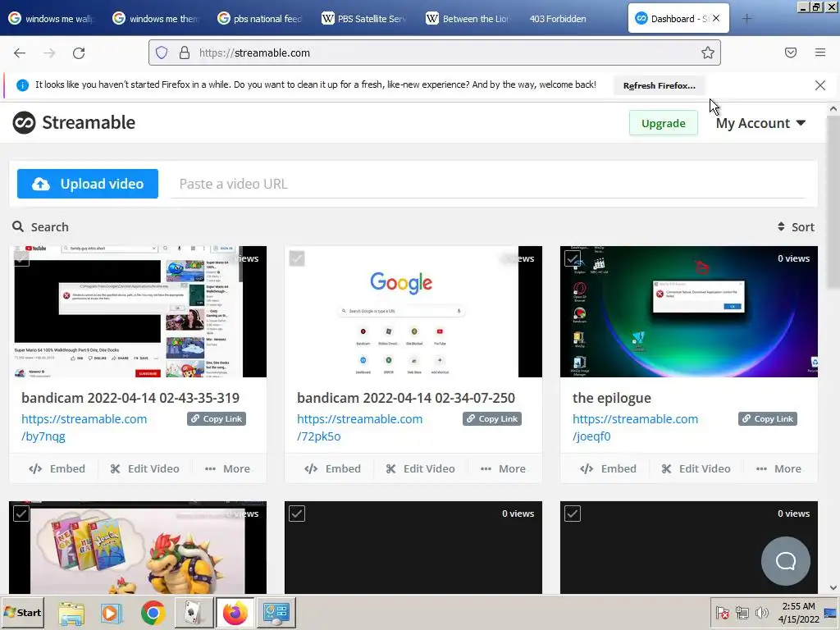Screen dimensions: 840x630
Task: Open the streamable.com/joeqf0 link
Action: coord(636,427)
